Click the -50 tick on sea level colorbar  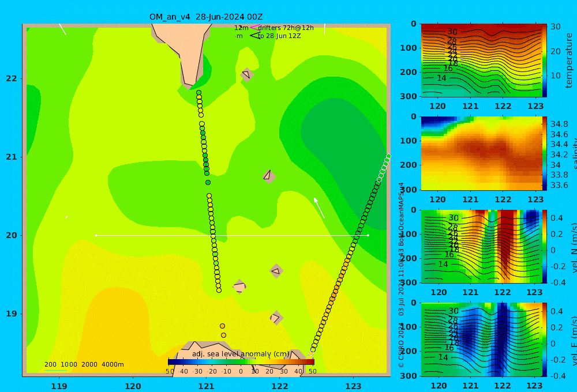[169, 371]
